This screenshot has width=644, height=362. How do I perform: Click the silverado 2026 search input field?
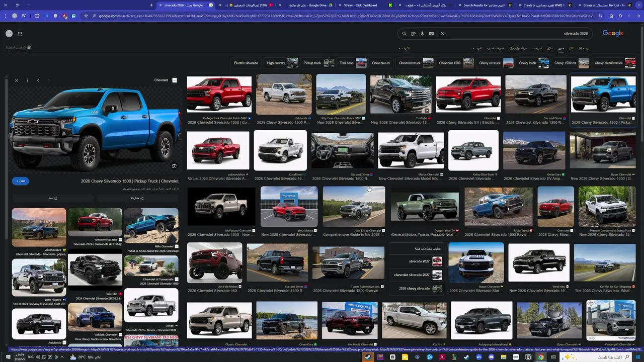(518, 34)
